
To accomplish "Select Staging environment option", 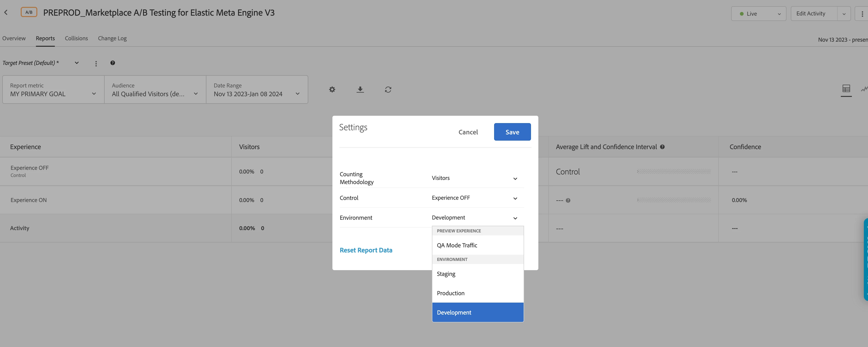I will [446, 274].
